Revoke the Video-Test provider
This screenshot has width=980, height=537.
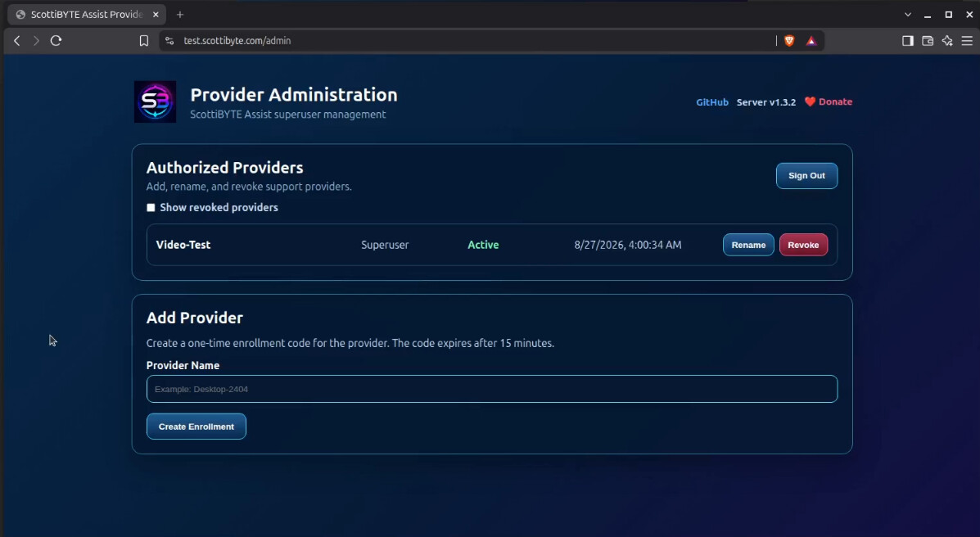pos(803,245)
